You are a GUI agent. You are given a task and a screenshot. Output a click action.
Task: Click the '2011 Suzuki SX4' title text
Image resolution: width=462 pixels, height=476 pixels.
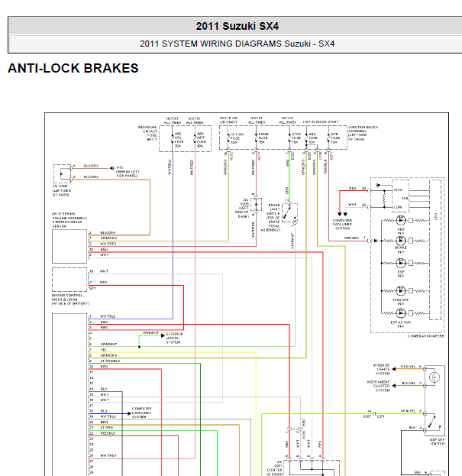click(237, 26)
